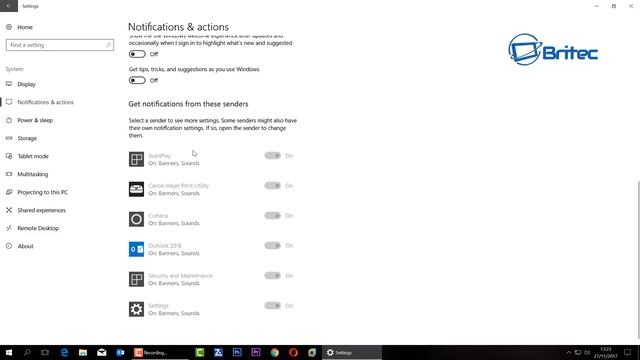
Task: Open Action Center notifications icon
Action: pyautogui.click(x=627, y=352)
